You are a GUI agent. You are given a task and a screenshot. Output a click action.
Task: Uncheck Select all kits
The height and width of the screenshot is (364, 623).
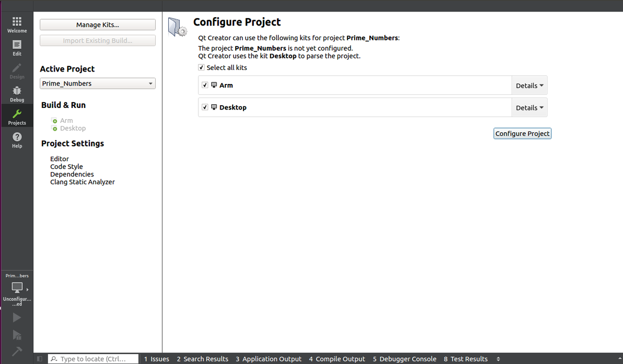[x=201, y=67]
